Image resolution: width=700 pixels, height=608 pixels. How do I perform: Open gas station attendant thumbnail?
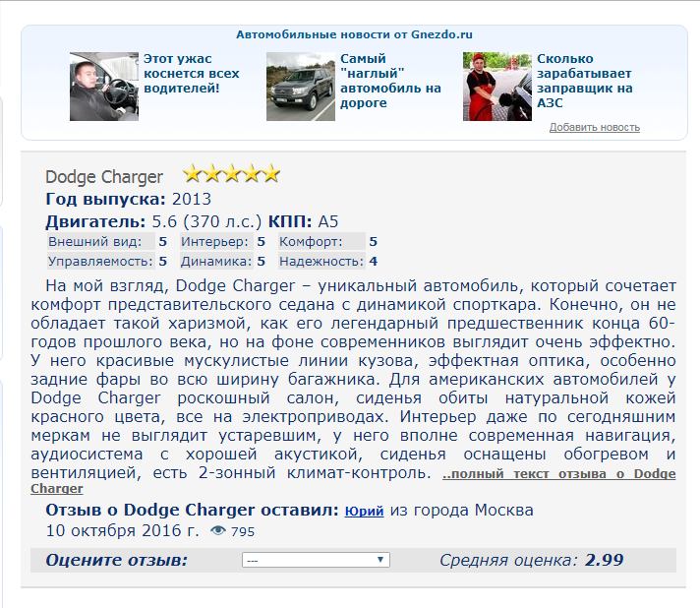pyautogui.click(x=496, y=87)
